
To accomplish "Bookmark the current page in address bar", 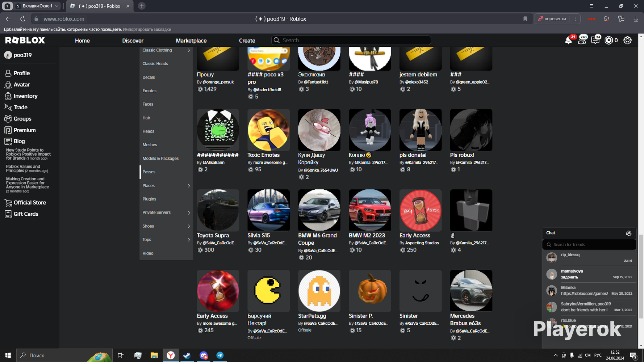I will tap(525, 19).
